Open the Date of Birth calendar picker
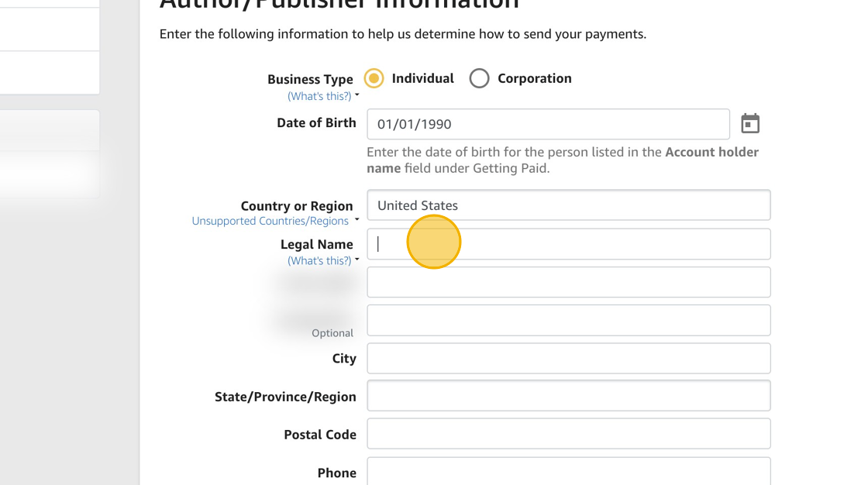The height and width of the screenshot is (485, 868). point(749,124)
